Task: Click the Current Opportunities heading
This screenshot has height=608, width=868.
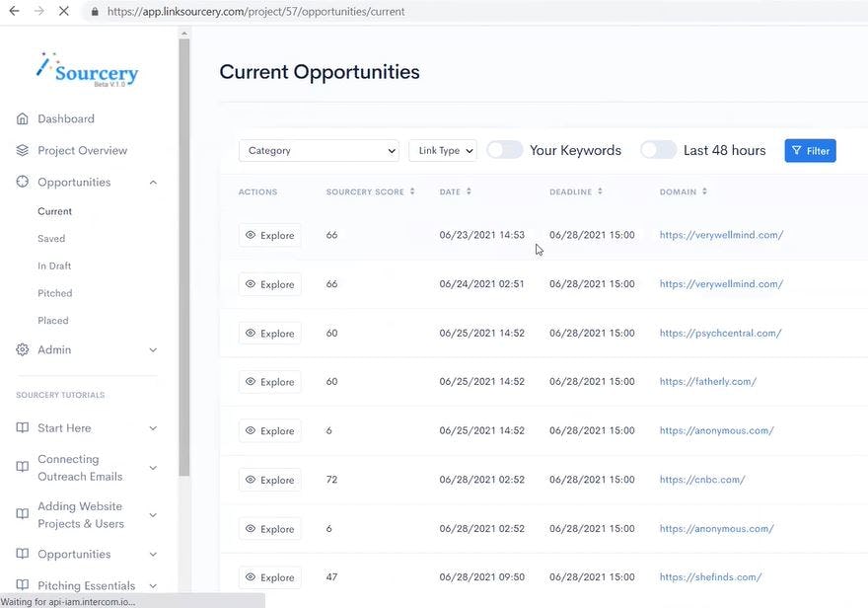Action: (319, 72)
